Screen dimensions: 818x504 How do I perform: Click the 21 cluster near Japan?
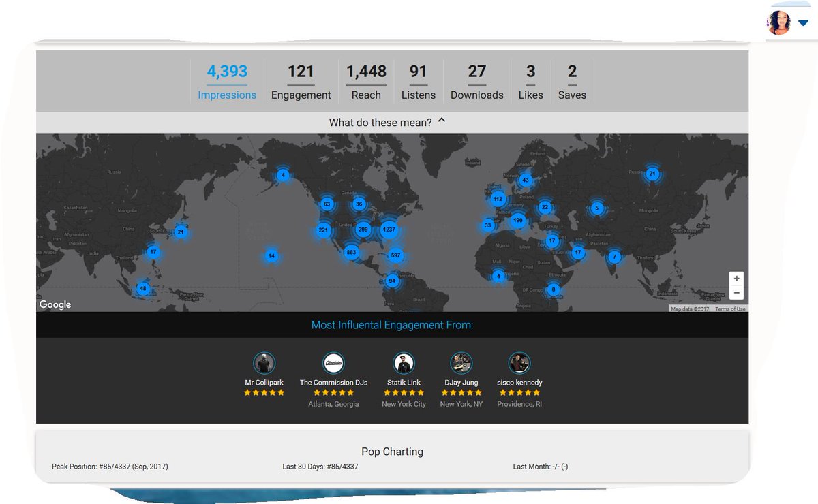click(181, 232)
